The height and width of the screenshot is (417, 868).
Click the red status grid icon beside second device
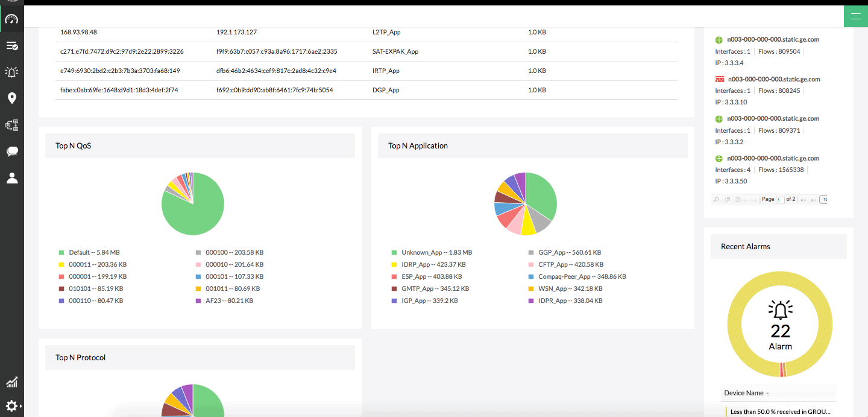719,78
